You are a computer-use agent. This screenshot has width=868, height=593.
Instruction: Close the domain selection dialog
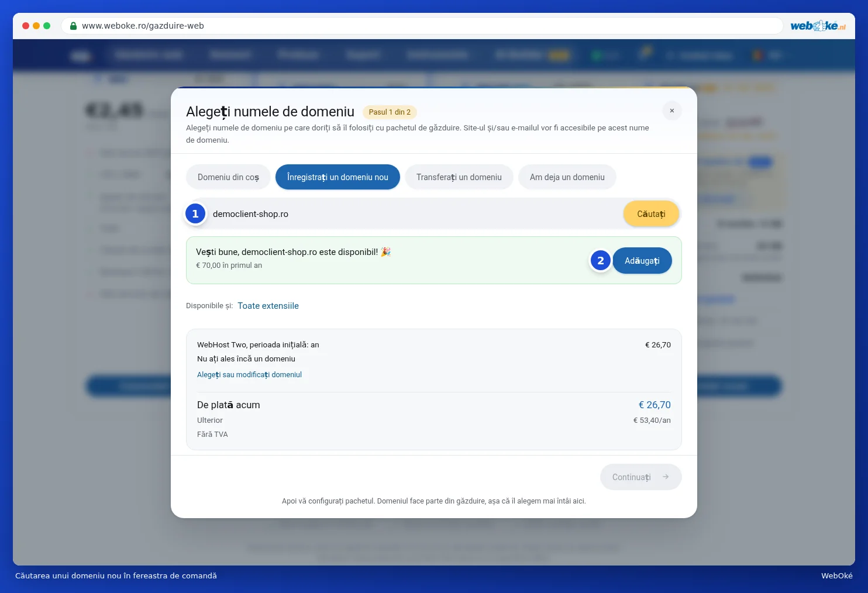click(x=672, y=111)
